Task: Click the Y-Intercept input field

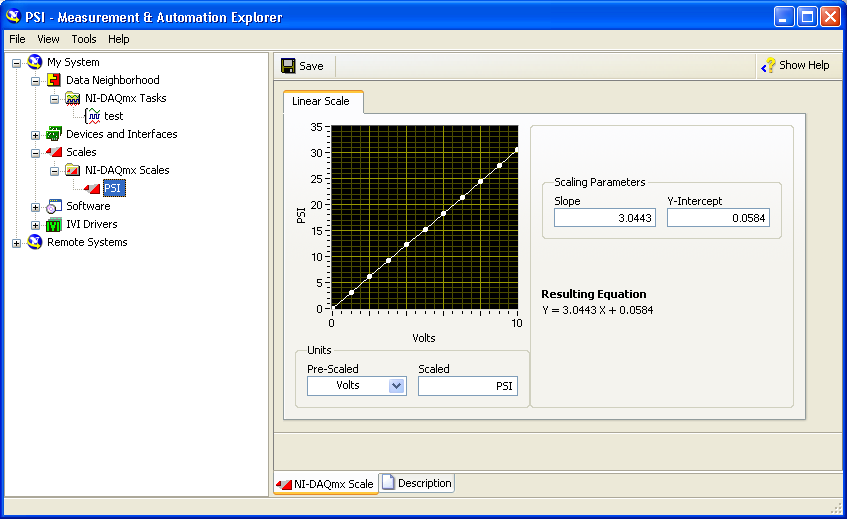Action: (718, 217)
